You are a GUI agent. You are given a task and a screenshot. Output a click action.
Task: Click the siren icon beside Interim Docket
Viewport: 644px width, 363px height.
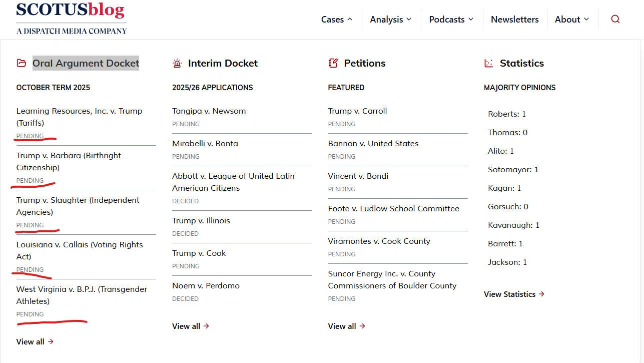coord(177,63)
